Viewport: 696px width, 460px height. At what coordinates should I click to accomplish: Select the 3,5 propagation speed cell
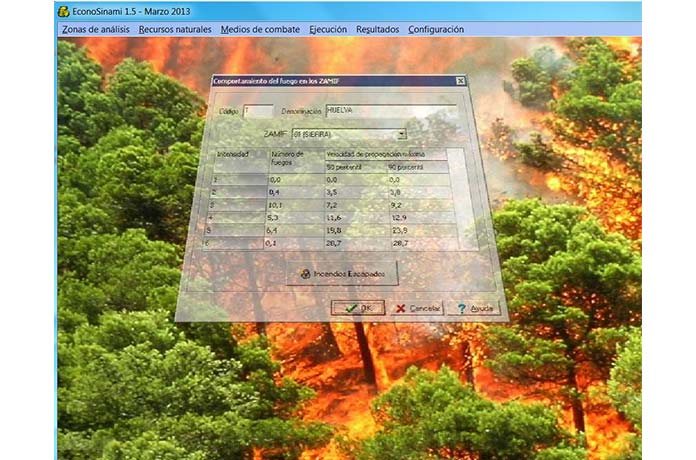(355, 191)
